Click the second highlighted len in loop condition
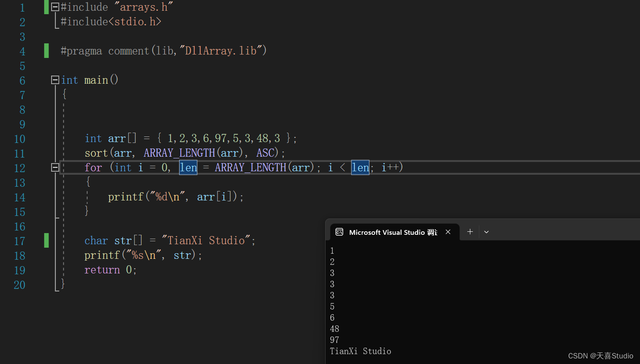Screen dimensions: 640x364 pos(360,167)
